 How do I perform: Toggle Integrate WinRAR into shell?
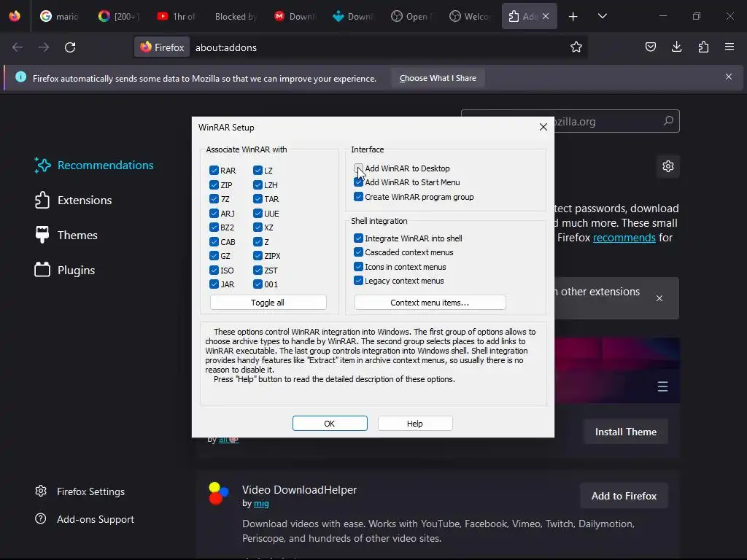[358, 238]
